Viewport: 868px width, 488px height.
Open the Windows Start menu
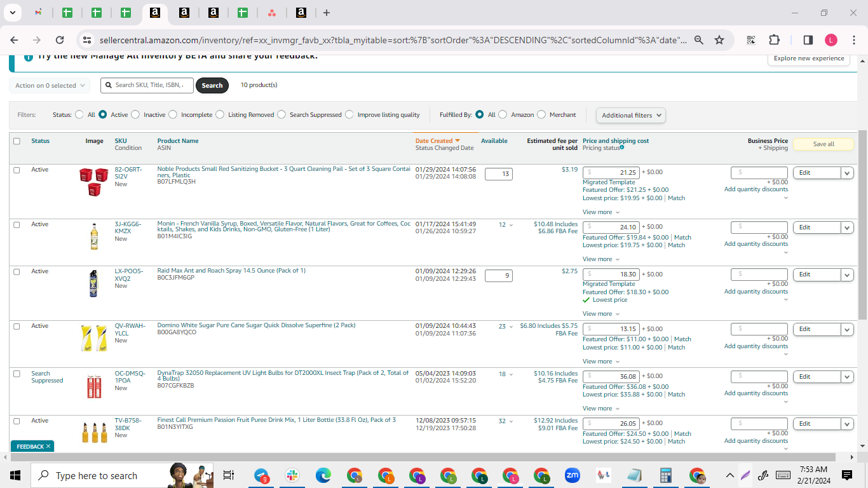tap(15, 475)
